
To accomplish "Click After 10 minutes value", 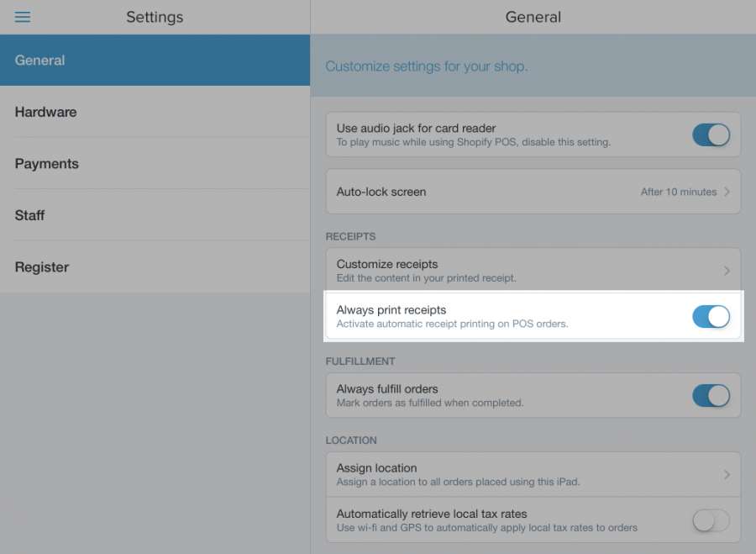I will (679, 192).
